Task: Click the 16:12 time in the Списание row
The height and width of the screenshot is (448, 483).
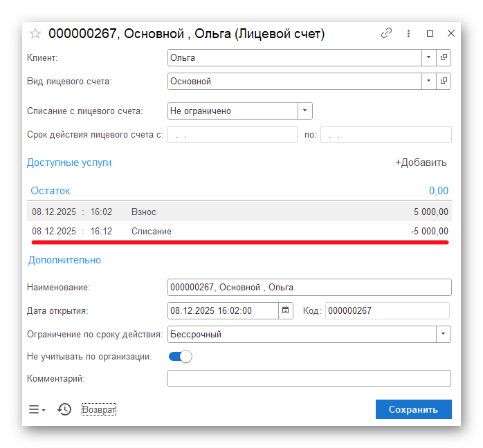Action: [x=101, y=231]
